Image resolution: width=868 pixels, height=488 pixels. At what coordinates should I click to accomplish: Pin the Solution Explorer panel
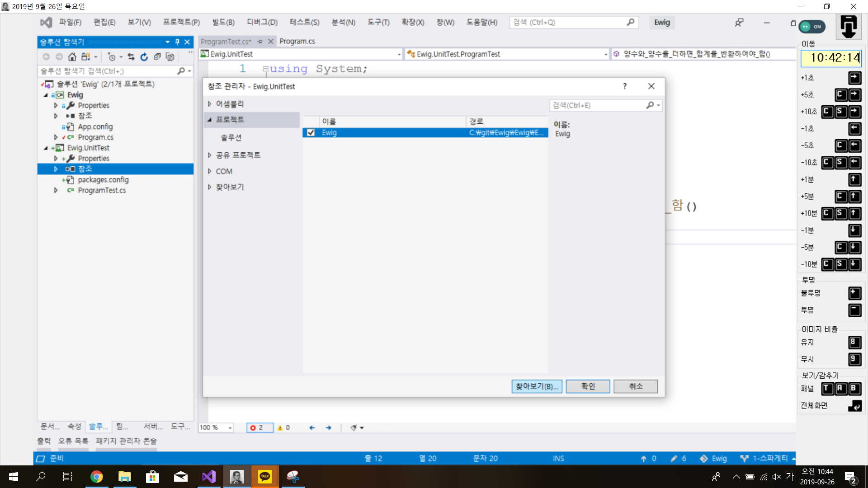pos(177,42)
